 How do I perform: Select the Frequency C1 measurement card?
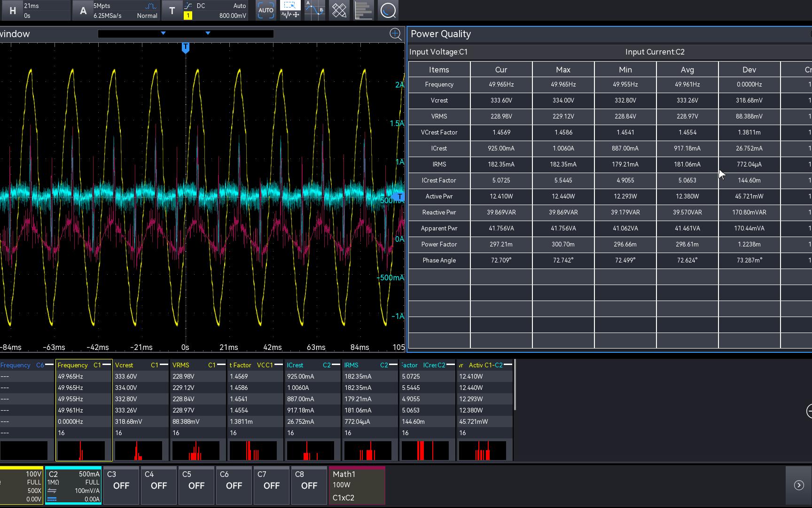pos(84,410)
